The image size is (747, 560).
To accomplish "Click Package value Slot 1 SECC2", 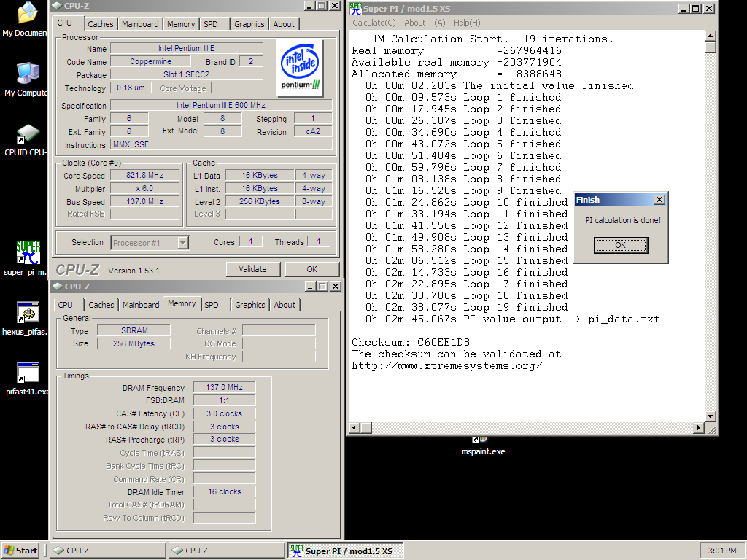I will coord(186,75).
